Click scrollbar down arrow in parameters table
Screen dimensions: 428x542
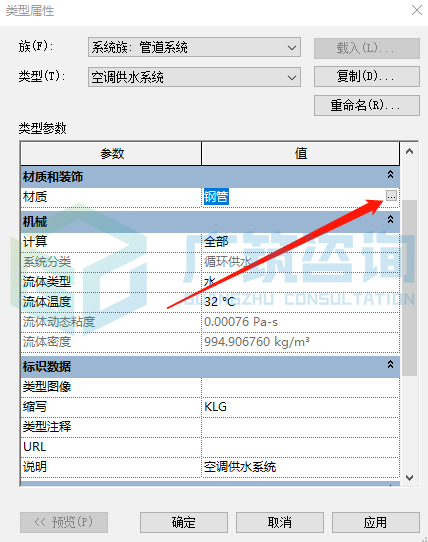point(409,478)
